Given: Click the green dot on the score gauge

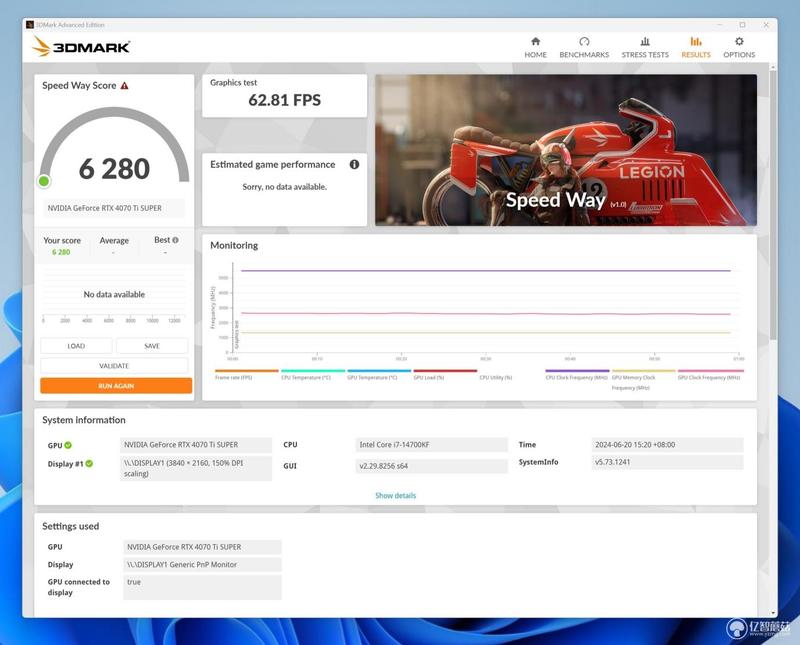Looking at the screenshot, I should 44,181.
